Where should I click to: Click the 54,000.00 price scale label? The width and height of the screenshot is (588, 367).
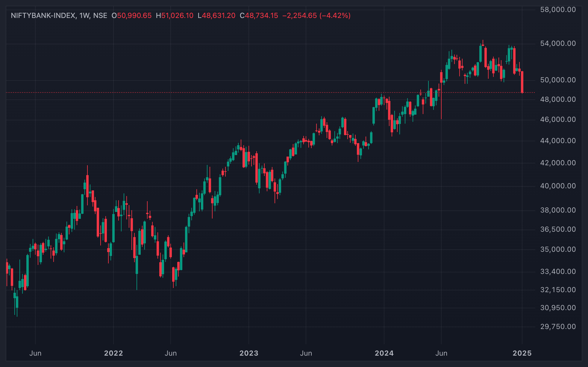coord(558,43)
